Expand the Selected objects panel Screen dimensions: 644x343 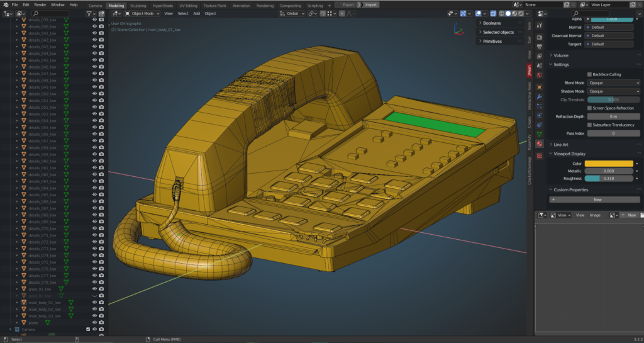click(498, 32)
